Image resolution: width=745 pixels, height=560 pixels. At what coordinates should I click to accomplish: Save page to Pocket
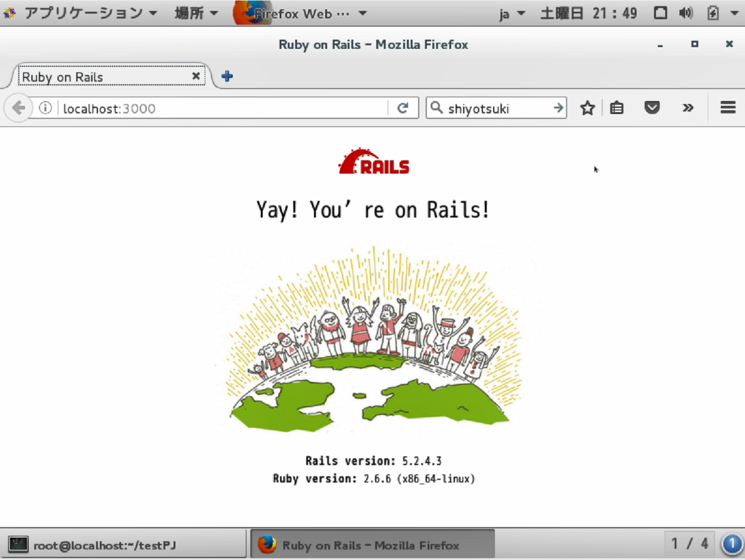[651, 108]
